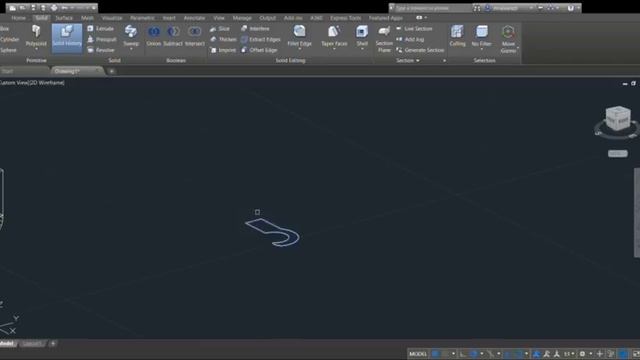Viewport: 640px width, 360px height.
Task: Click Extract Edges tool
Action: pyautogui.click(x=260, y=39)
